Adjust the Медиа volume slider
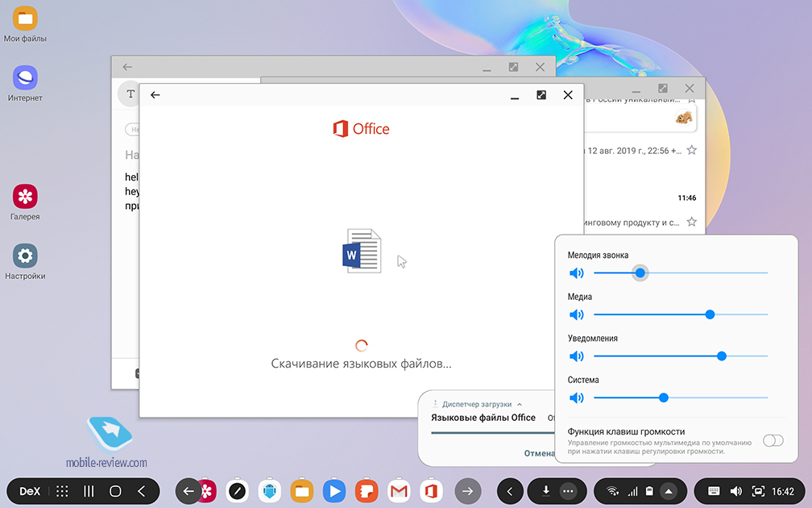 point(681,314)
